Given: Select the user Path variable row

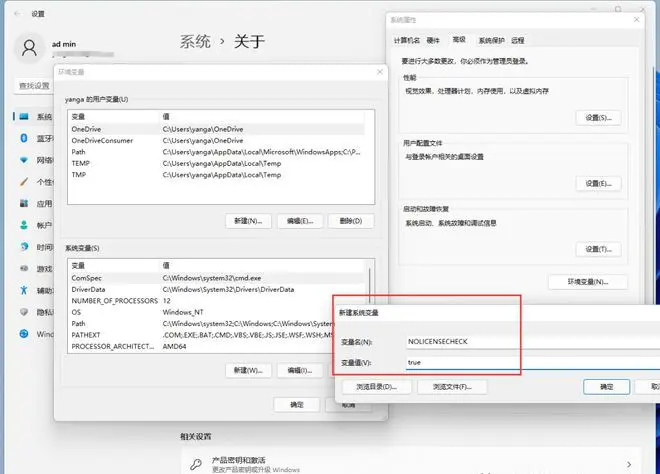Looking at the screenshot, I should tap(217, 152).
